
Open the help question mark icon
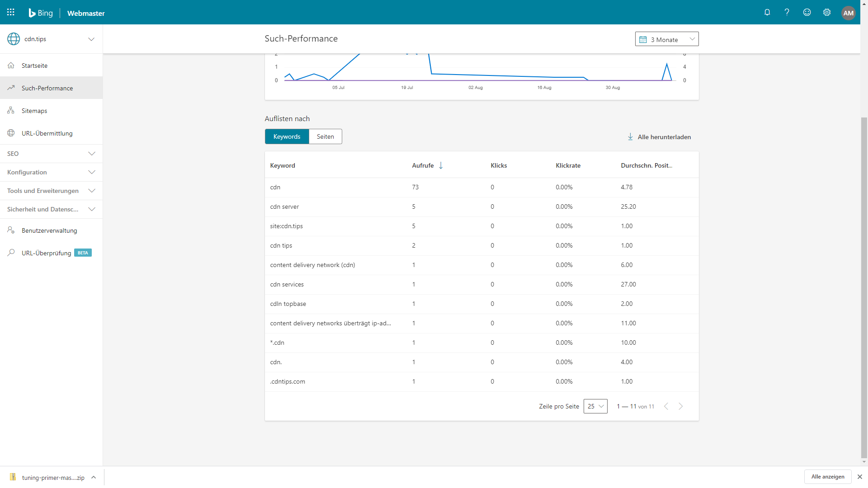pos(787,12)
